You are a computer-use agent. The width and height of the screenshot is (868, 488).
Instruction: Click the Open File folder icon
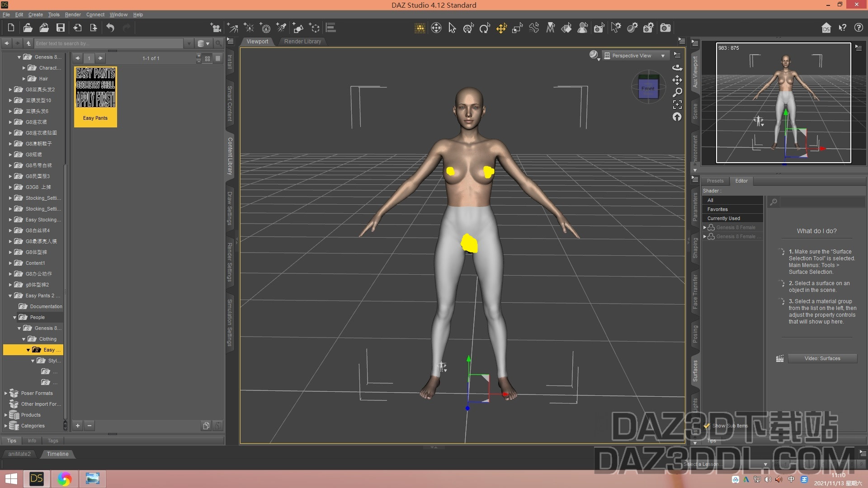[x=28, y=28]
